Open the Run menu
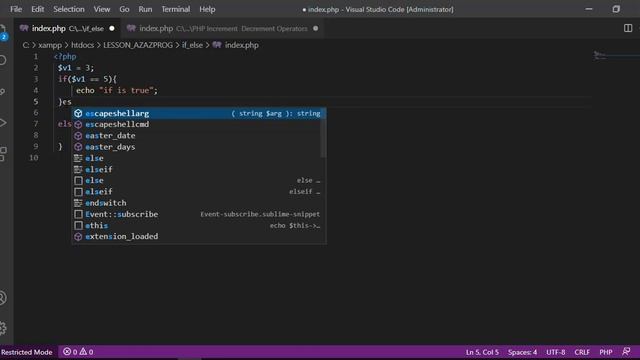Image resolution: width=640 pixels, height=360 pixels. 145,9
